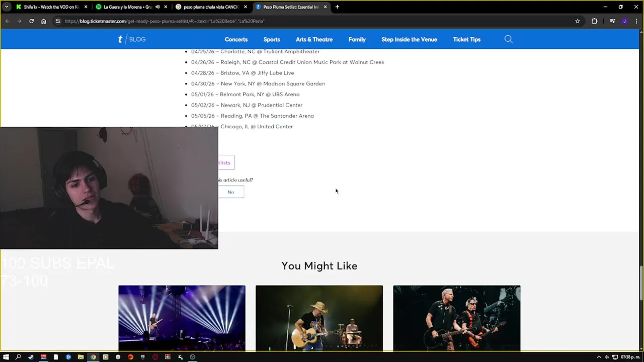Open the concert light beams article thumbnail
Viewport: 644px width, 362px height.
[182, 318]
